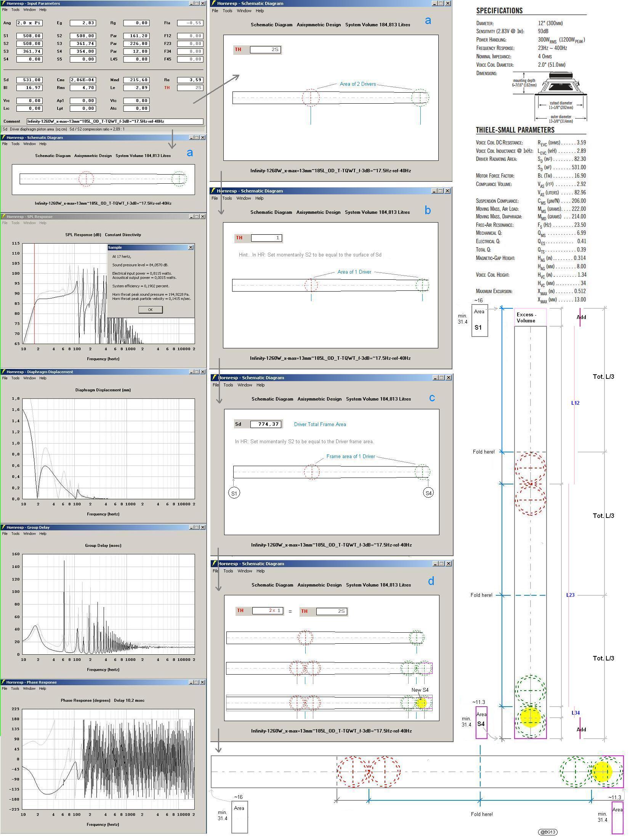Select the Mmd field showing 215,60
The height and width of the screenshot is (840, 630).
(x=136, y=80)
